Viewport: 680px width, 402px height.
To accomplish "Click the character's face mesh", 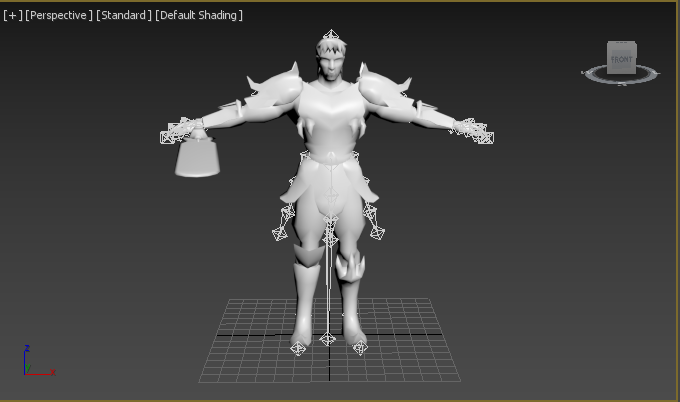I will [x=330, y=67].
